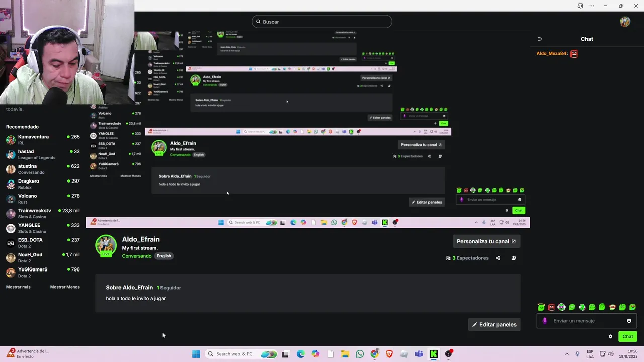Click the purple microphone icon in message box

point(545,321)
